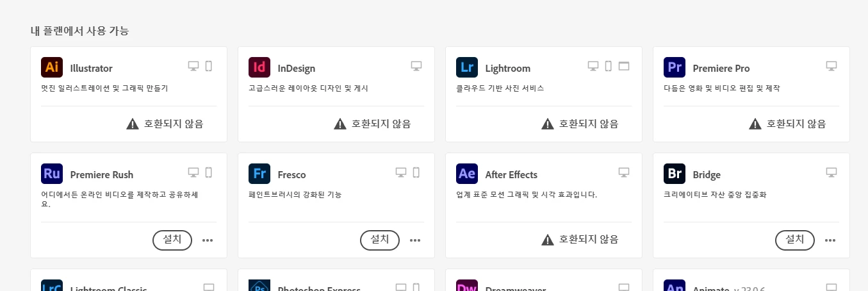Screen dimensions: 868x291
Task: Click the desktop platform icon on InDesign card
Action: [416, 66]
